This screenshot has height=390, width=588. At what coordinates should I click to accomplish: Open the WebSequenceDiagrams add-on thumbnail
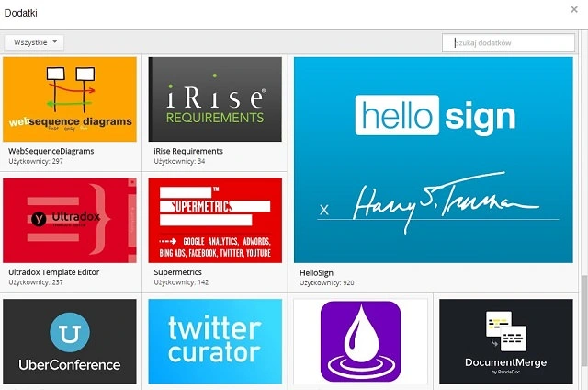tap(70, 99)
